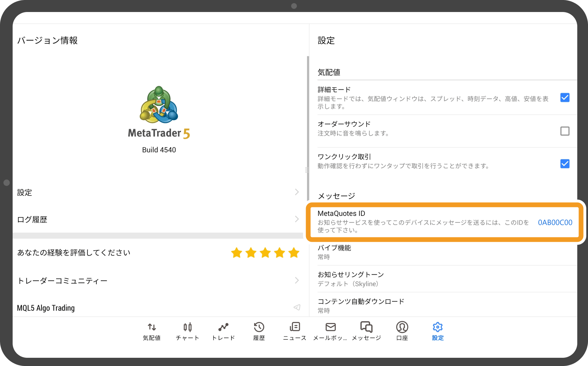Open the お知らせリングトーン option

coord(447,279)
